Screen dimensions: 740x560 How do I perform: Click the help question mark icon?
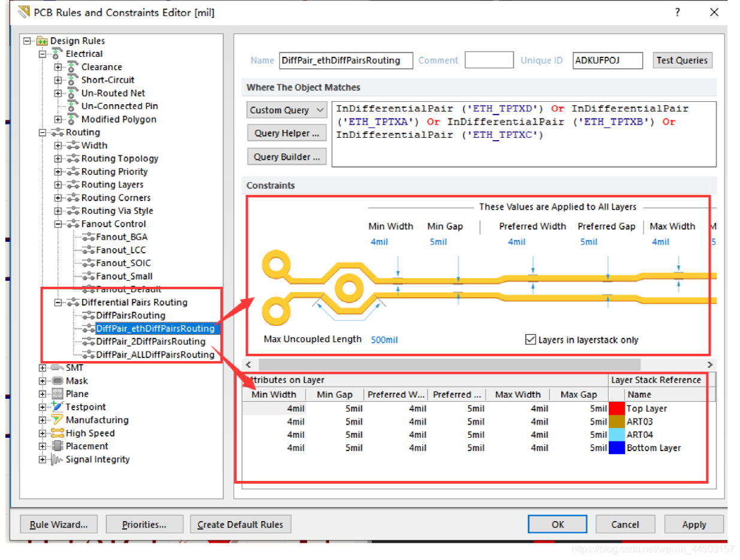(678, 12)
